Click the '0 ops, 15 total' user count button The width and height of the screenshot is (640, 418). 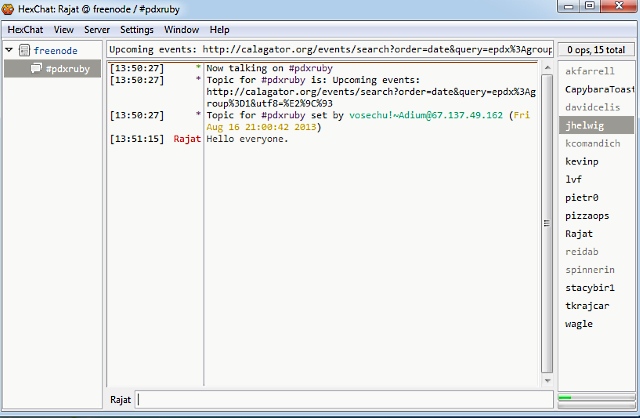coord(596,49)
